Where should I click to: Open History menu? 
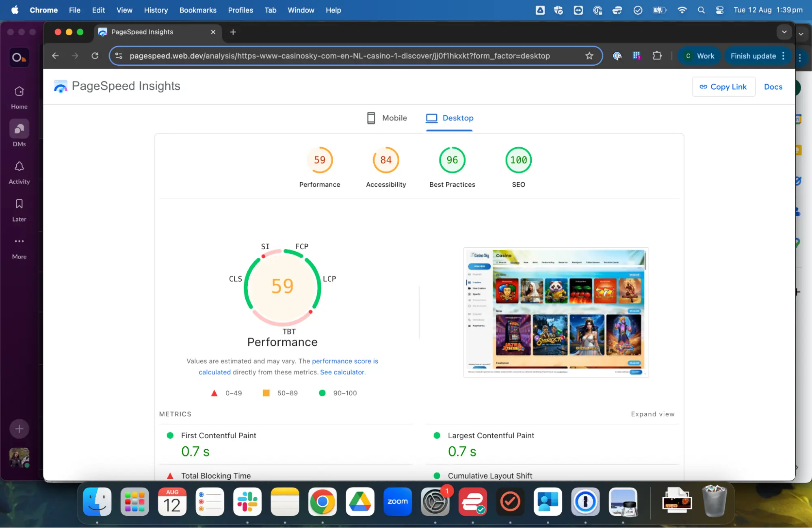tap(156, 10)
